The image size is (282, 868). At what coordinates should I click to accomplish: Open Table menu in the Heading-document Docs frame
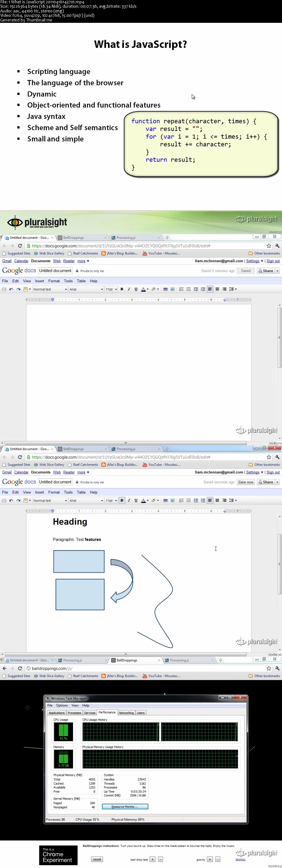pos(81,492)
